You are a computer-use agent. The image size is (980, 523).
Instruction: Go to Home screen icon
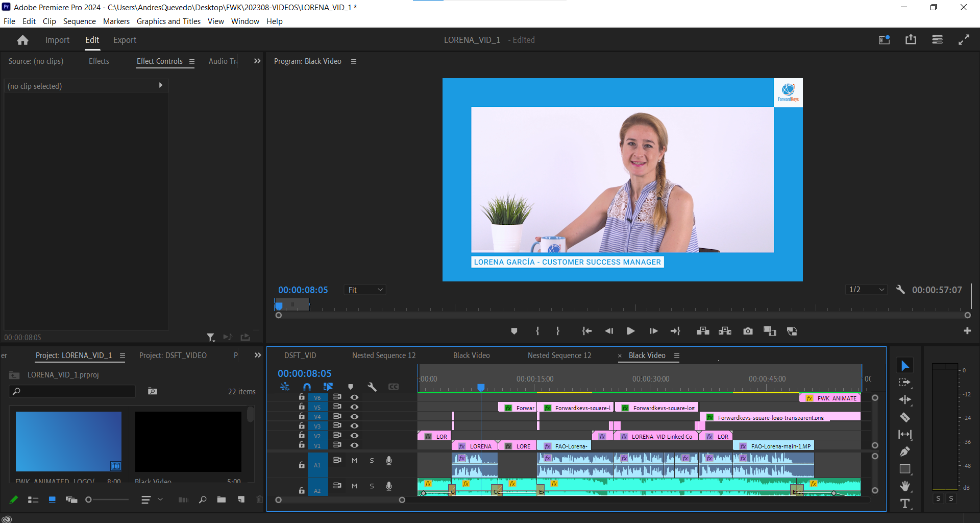coord(22,40)
